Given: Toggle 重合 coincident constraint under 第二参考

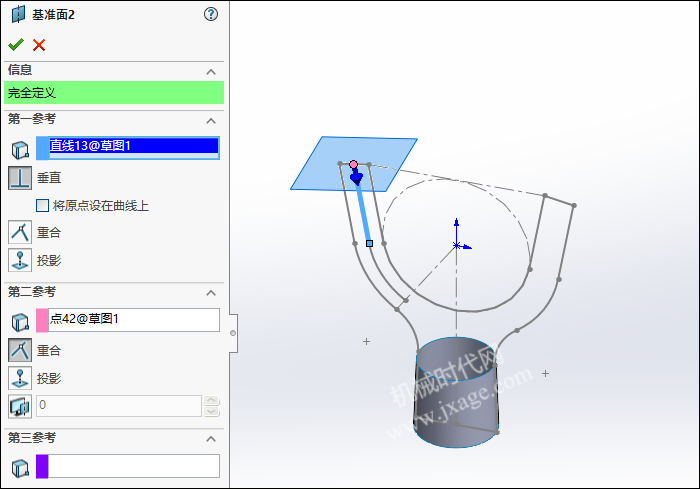Looking at the screenshot, I should click(x=20, y=350).
